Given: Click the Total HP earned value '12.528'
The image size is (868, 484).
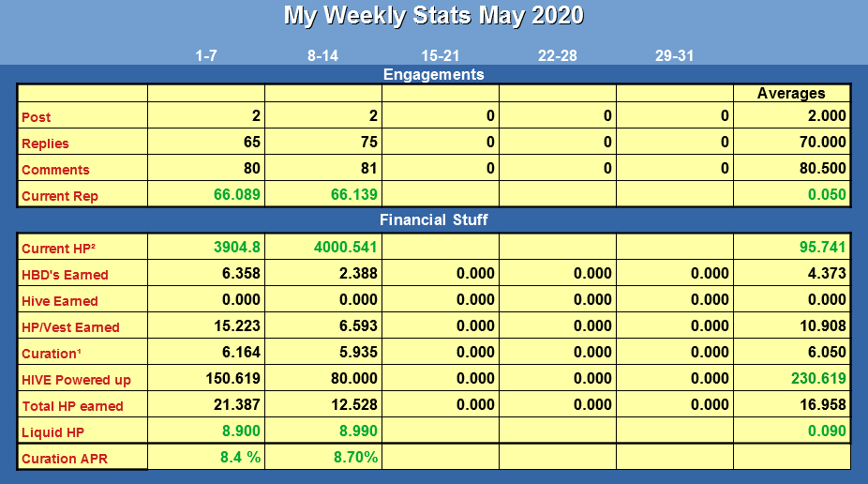Looking at the screenshot, I should tap(354, 404).
